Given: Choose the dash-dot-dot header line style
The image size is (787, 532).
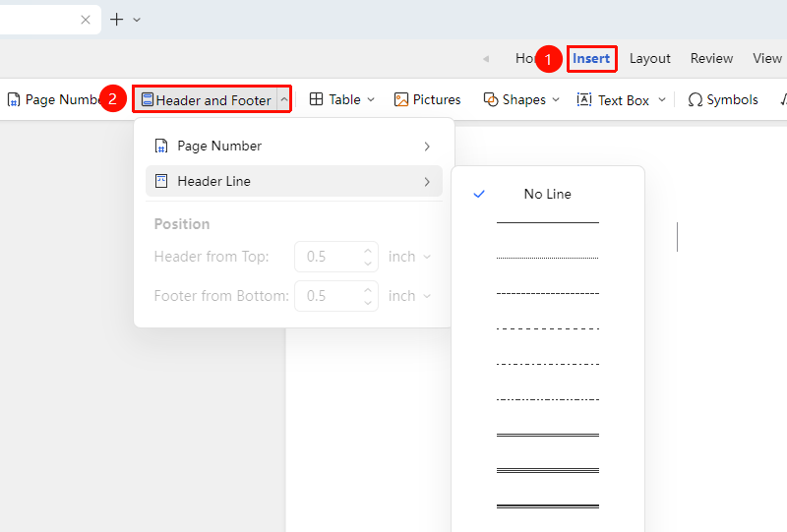Looking at the screenshot, I should coord(548,399).
